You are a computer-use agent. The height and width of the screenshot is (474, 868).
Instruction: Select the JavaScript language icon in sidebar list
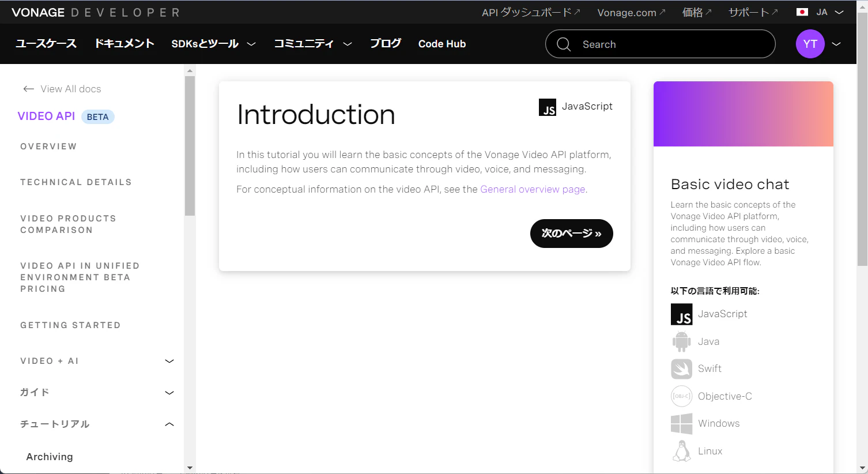[x=681, y=314]
